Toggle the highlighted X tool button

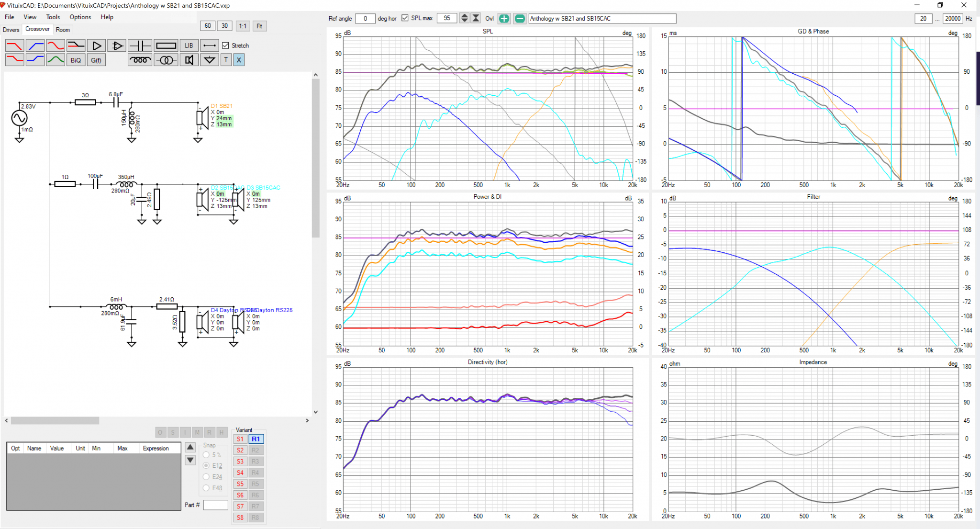[x=239, y=60]
